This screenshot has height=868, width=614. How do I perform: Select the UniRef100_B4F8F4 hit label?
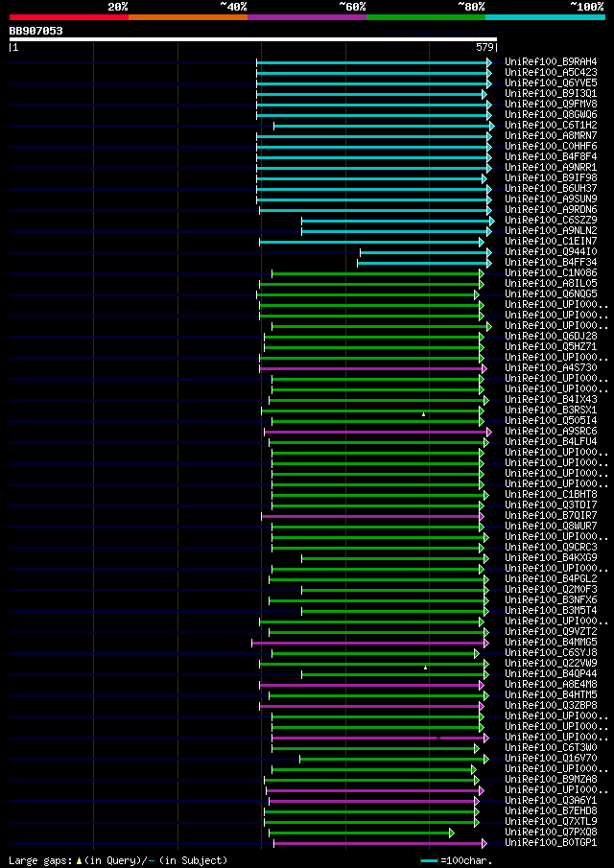coord(551,156)
